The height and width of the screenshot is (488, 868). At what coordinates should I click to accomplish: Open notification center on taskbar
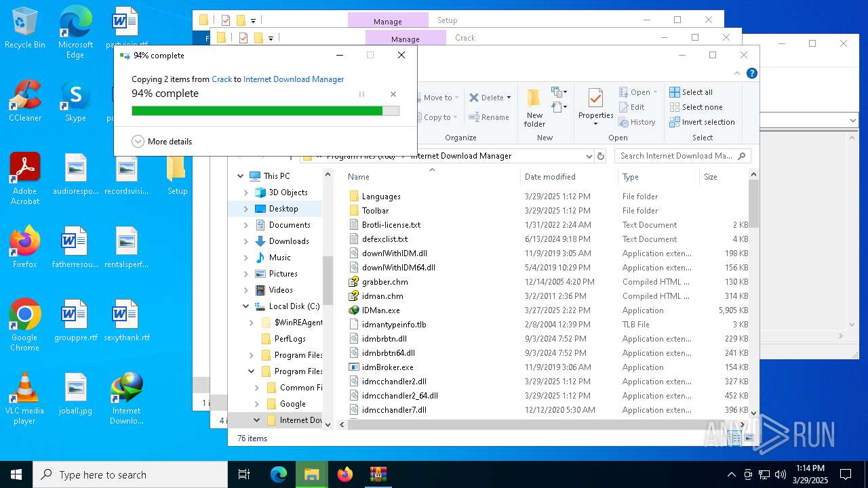[846, 474]
